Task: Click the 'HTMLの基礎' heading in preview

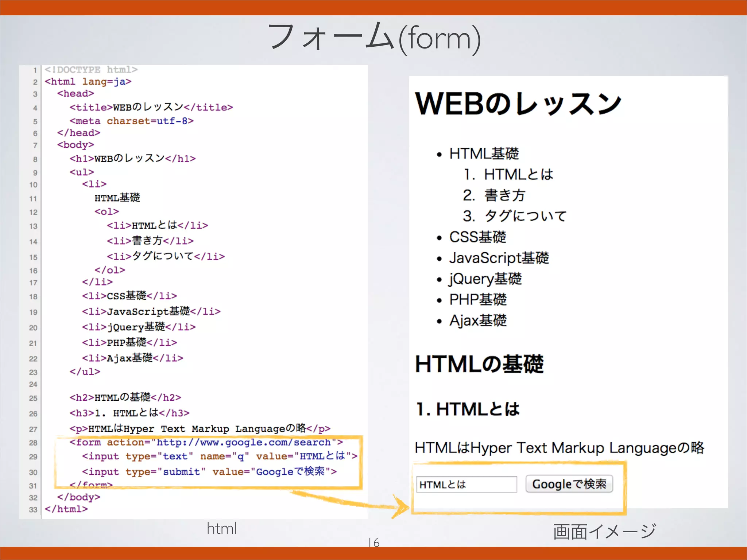Action: (x=479, y=364)
